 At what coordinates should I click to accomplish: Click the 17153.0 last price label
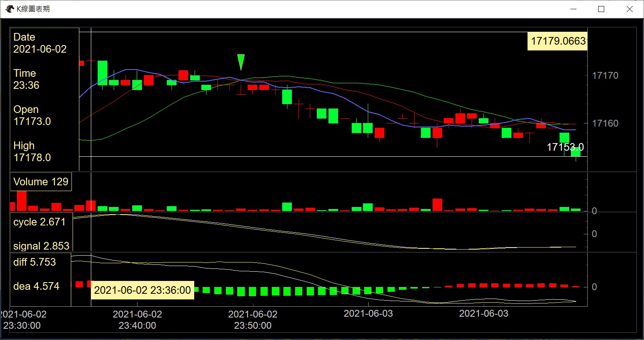click(x=565, y=147)
